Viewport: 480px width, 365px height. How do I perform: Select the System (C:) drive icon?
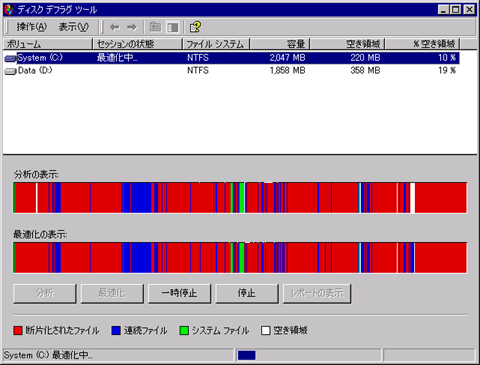[10, 59]
